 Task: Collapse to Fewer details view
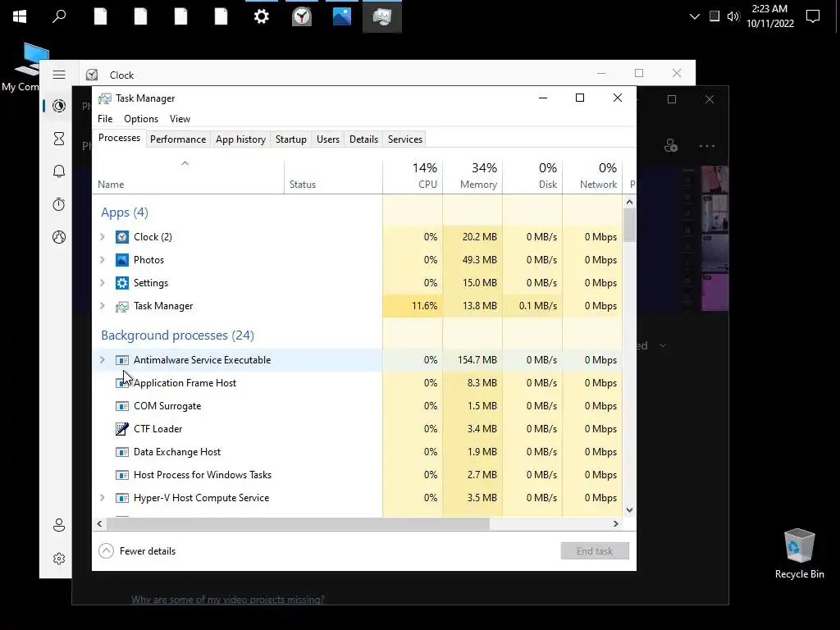pyautogui.click(x=137, y=550)
